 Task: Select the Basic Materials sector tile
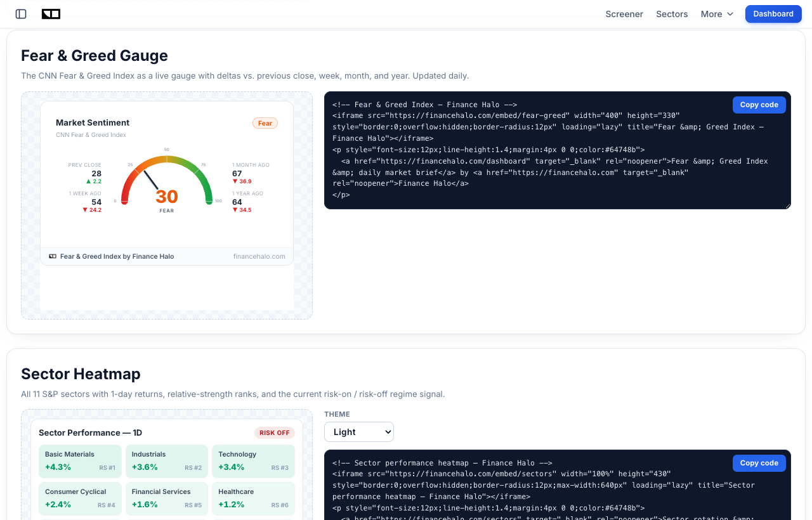coord(80,461)
